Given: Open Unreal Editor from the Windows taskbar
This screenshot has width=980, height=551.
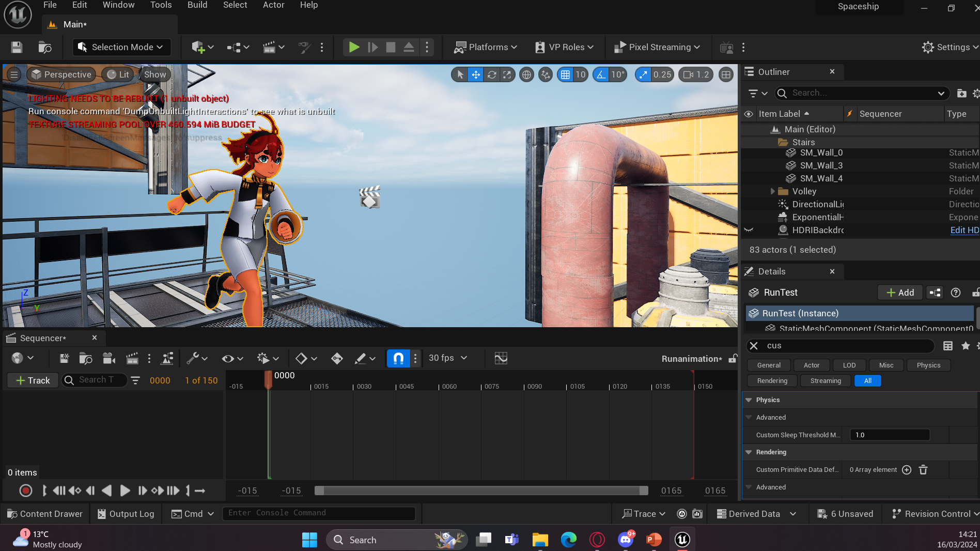Looking at the screenshot, I should click(682, 540).
